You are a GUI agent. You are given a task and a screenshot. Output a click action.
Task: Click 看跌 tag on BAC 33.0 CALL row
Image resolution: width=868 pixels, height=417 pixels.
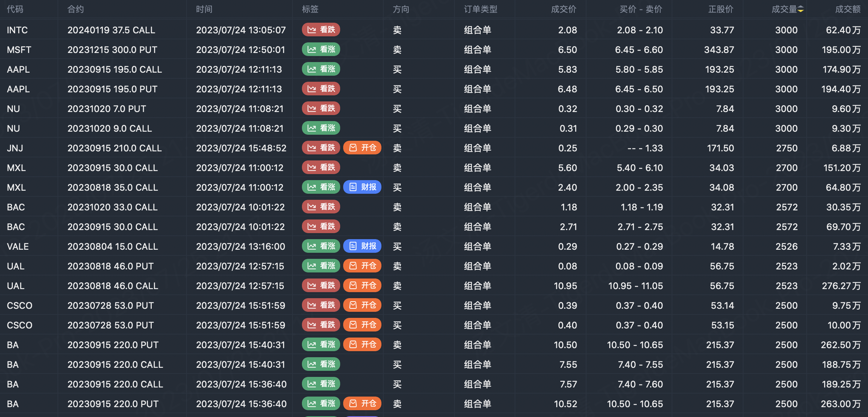pyautogui.click(x=321, y=207)
